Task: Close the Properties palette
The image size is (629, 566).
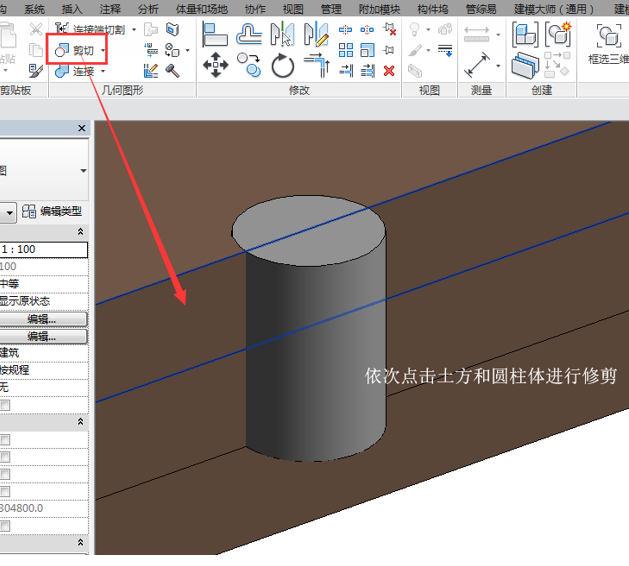Action: (x=82, y=128)
